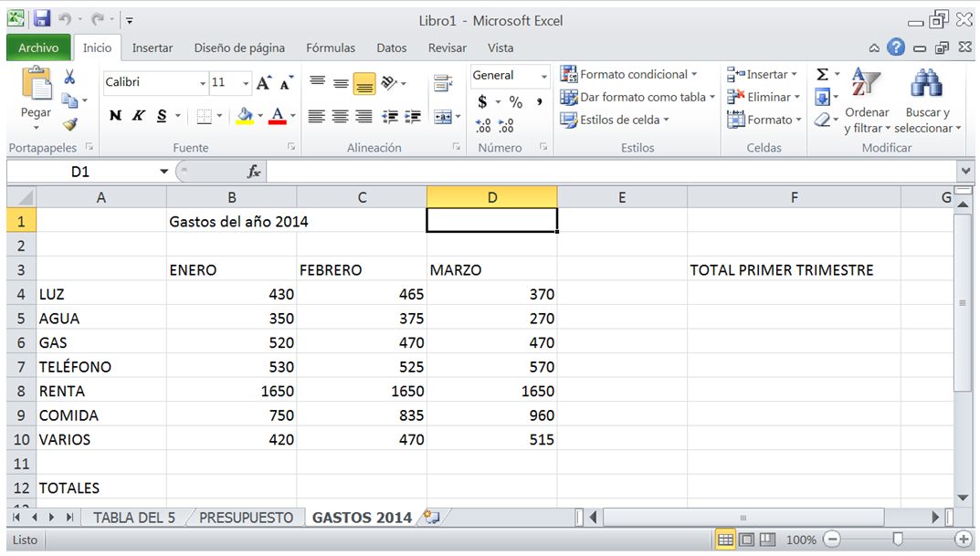Increase font size with the large A icon
Image resolution: width=980 pixels, height=556 pixels.
click(264, 82)
